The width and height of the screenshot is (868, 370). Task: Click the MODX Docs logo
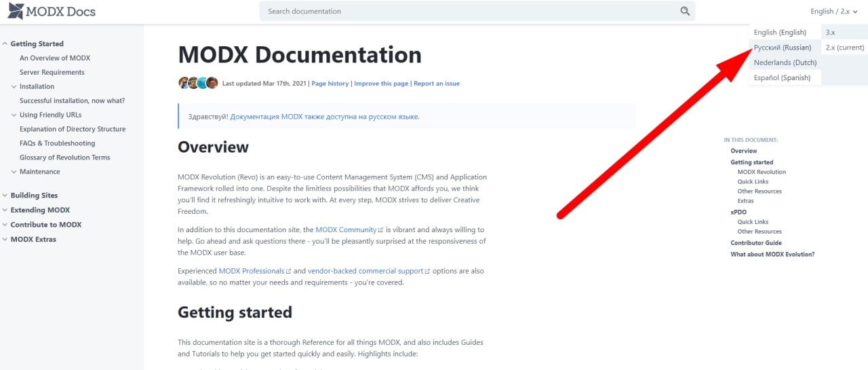[52, 11]
